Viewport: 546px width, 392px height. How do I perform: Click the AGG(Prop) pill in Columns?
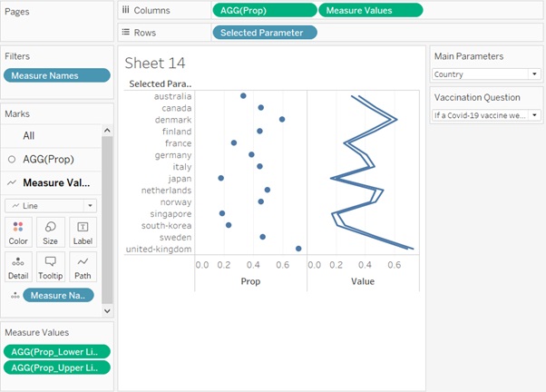[x=264, y=10]
